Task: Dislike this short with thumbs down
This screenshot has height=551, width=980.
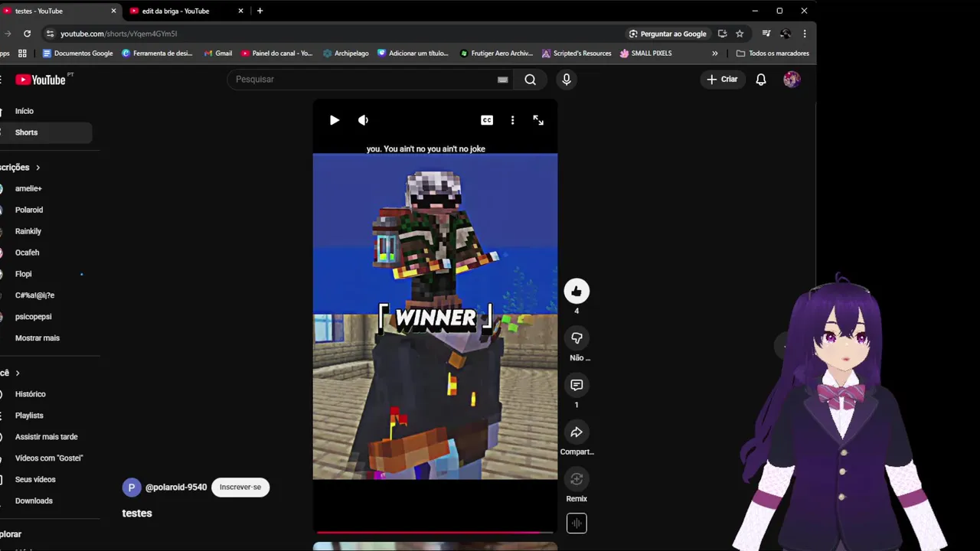Action: pyautogui.click(x=577, y=337)
